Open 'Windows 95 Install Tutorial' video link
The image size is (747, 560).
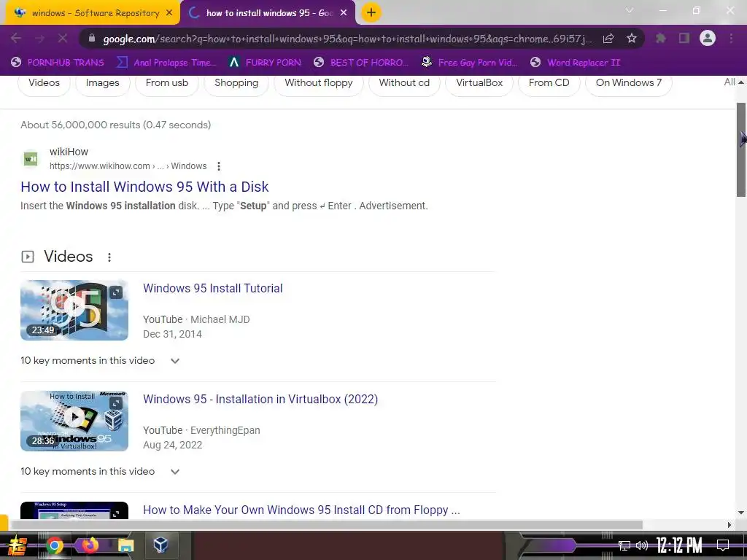212,288
